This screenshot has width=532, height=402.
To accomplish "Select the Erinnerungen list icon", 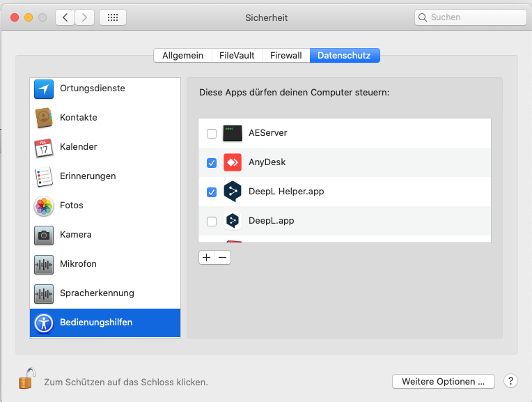I will pyautogui.click(x=44, y=176).
